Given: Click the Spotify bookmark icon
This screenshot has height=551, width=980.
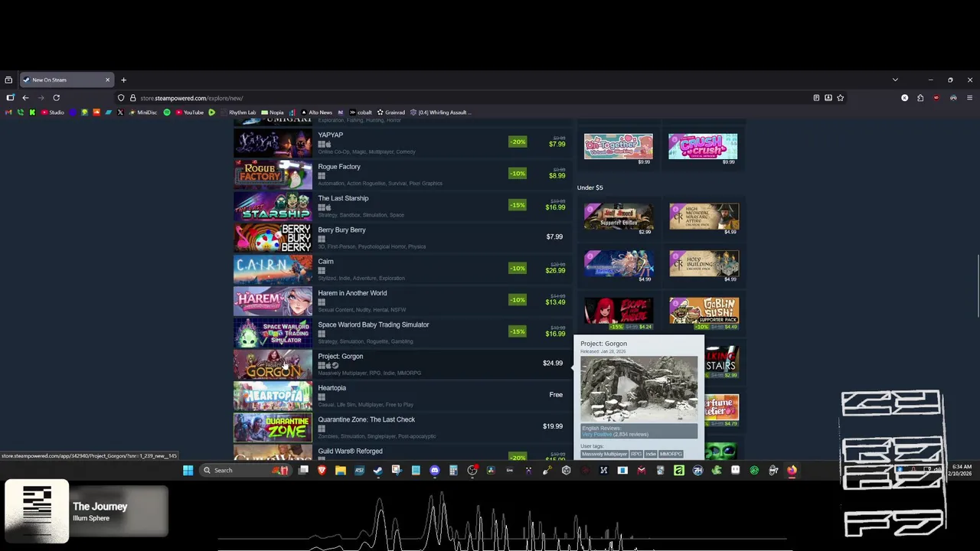Looking at the screenshot, I should 167,112.
